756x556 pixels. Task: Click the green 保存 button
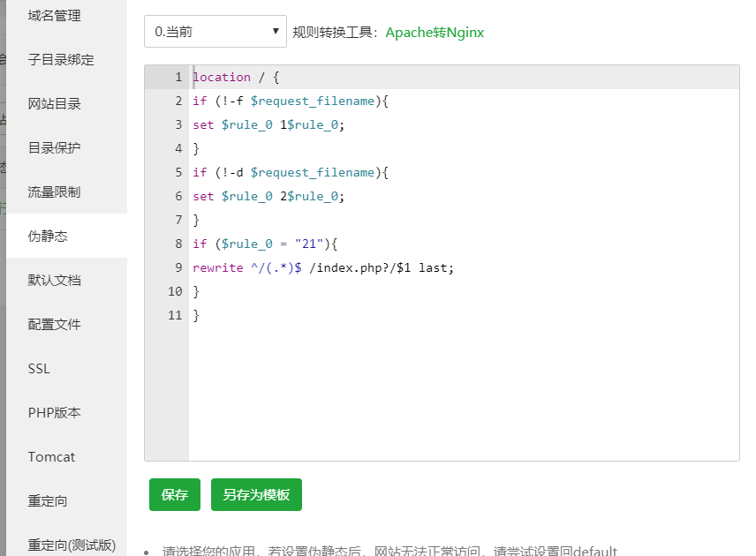click(175, 495)
